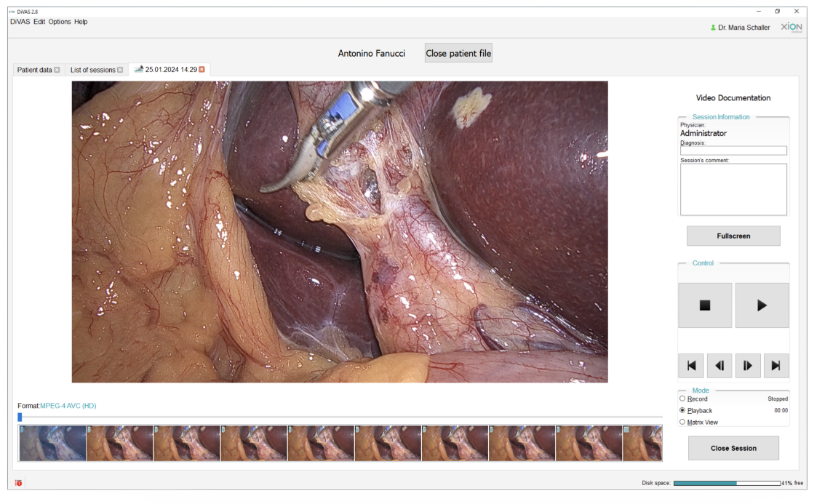Viewport: 814px width, 504px height.
Task: Click the Stop playback button
Action: pyautogui.click(x=704, y=305)
